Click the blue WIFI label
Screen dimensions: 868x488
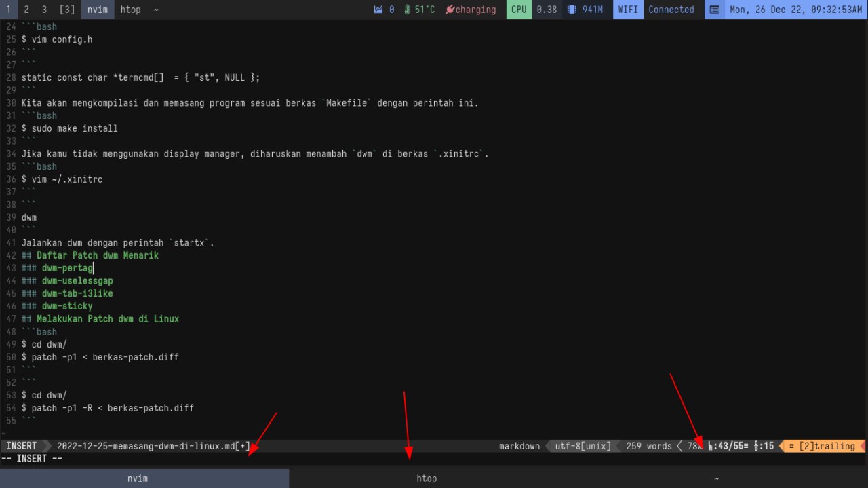[x=628, y=10]
